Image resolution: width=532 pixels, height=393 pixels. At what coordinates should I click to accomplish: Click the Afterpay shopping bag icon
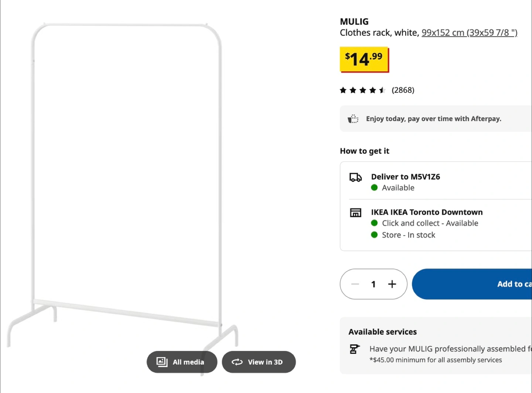(353, 119)
